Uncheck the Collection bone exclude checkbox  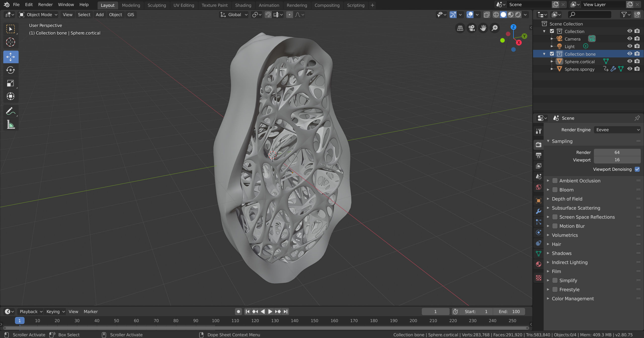point(552,54)
